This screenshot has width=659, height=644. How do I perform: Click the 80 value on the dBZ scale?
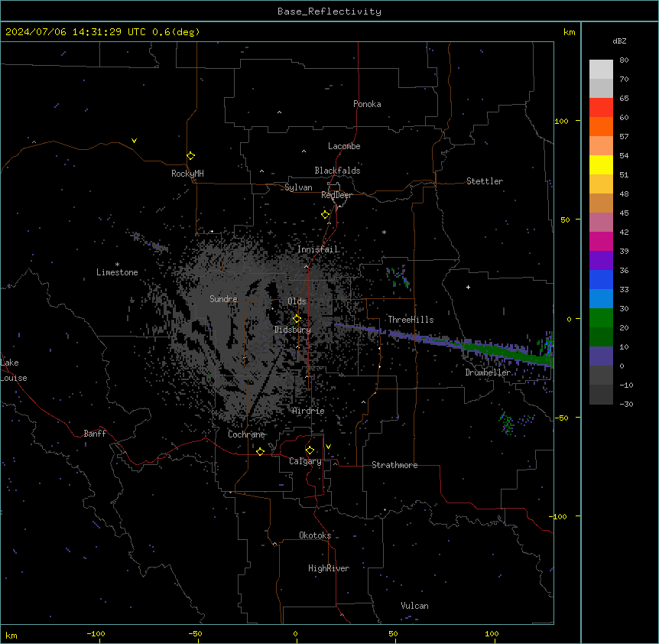coord(624,60)
